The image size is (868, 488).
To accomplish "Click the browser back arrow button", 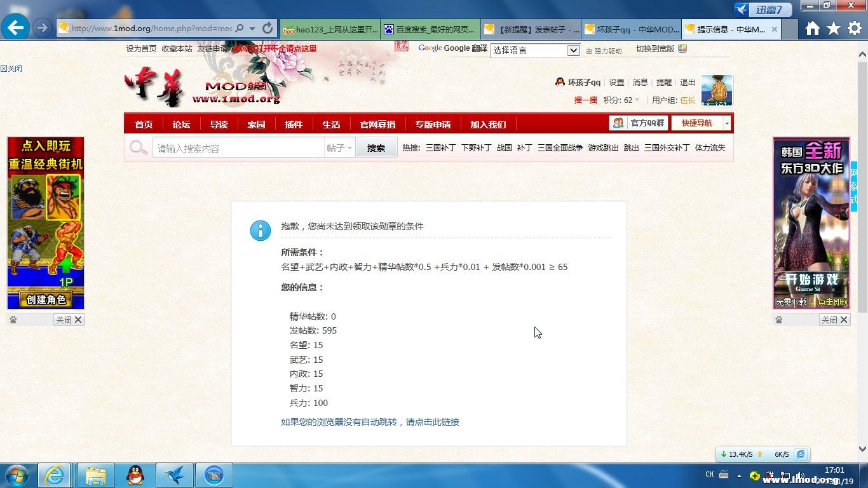I will pyautogui.click(x=15, y=27).
